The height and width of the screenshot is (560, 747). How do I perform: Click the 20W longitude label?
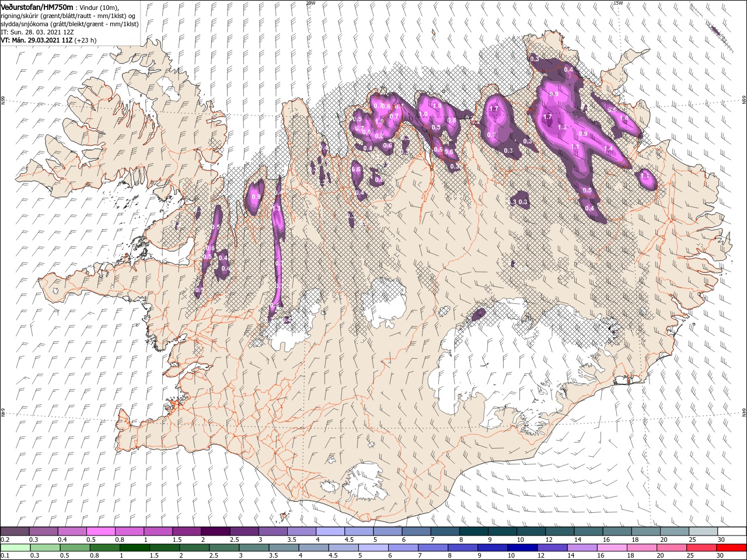(310, 3)
